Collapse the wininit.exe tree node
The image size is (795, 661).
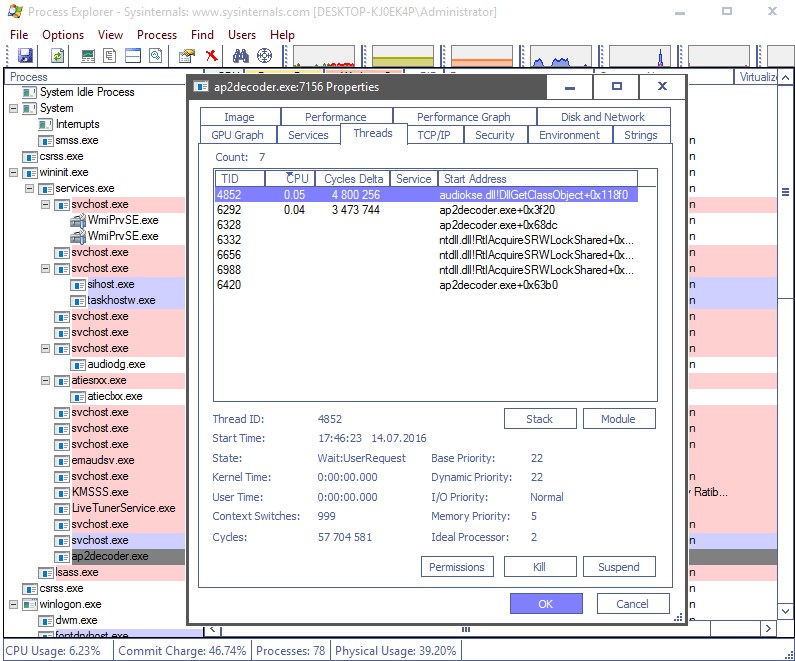click(14, 172)
